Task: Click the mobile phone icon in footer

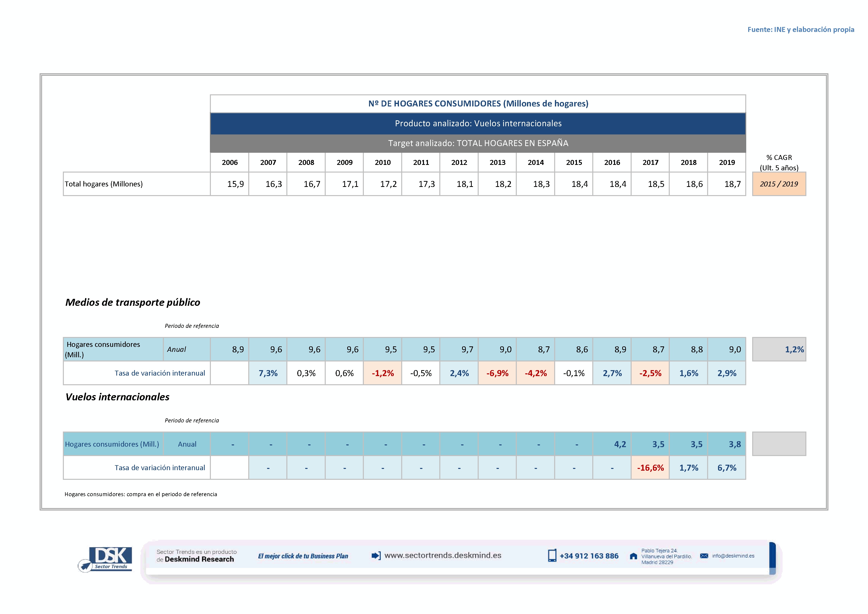Action: tap(552, 555)
